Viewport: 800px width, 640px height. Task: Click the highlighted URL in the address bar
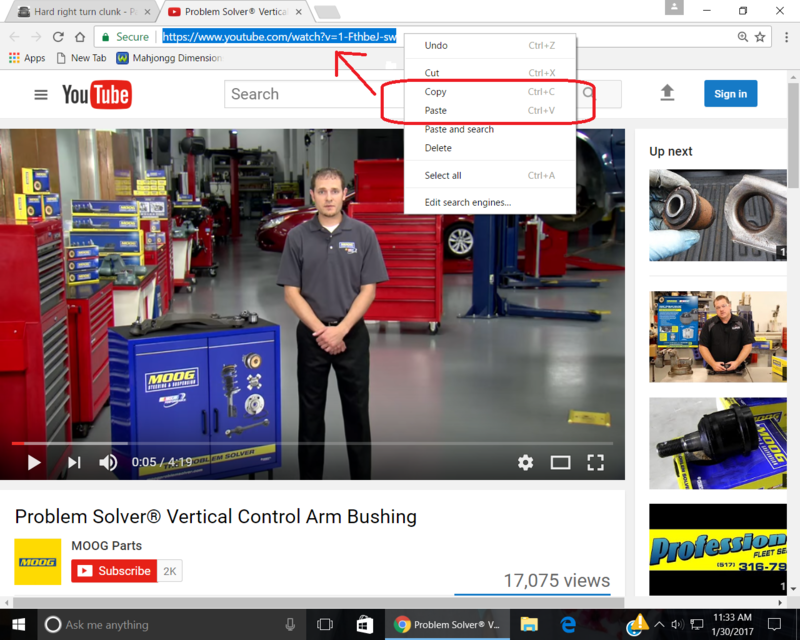(279, 37)
